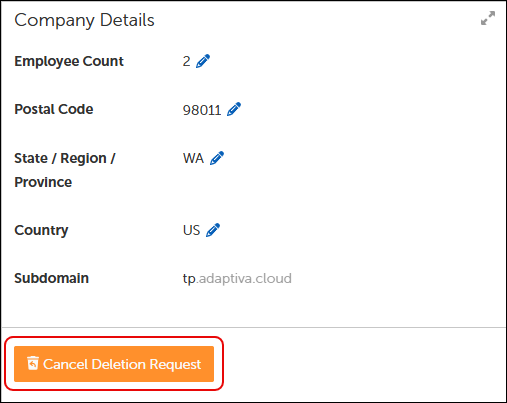Click the Employee Count label
This screenshot has height=403, width=507.
pyautogui.click(x=69, y=61)
